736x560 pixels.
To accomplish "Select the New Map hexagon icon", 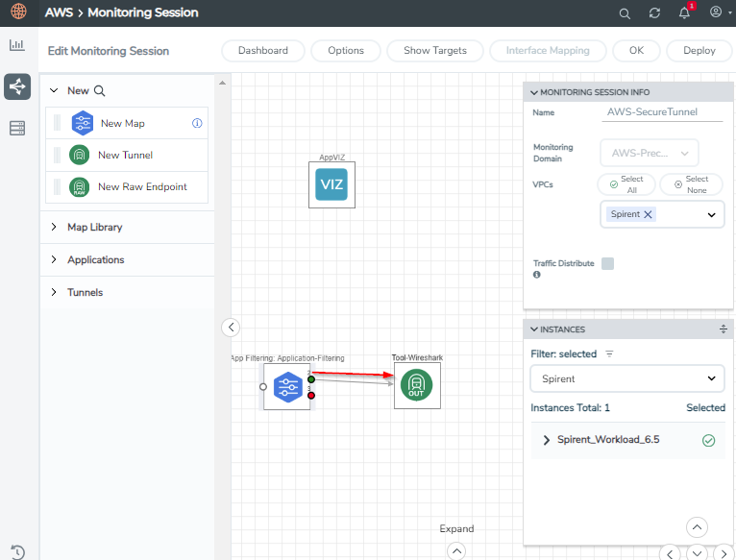I will pos(82,123).
